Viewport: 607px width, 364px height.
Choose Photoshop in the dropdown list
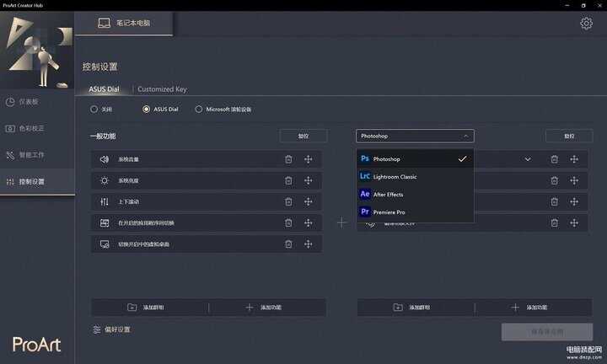point(415,159)
